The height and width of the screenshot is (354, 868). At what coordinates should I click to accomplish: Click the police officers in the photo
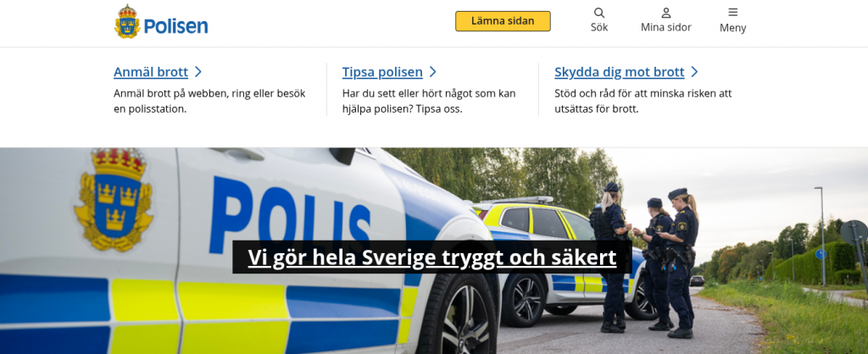pos(643,259)
